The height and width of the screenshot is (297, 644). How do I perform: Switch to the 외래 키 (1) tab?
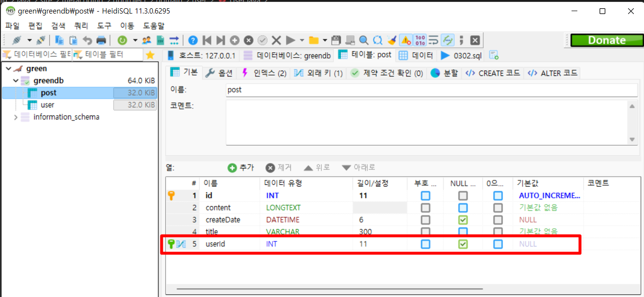[x=319, y=73]
